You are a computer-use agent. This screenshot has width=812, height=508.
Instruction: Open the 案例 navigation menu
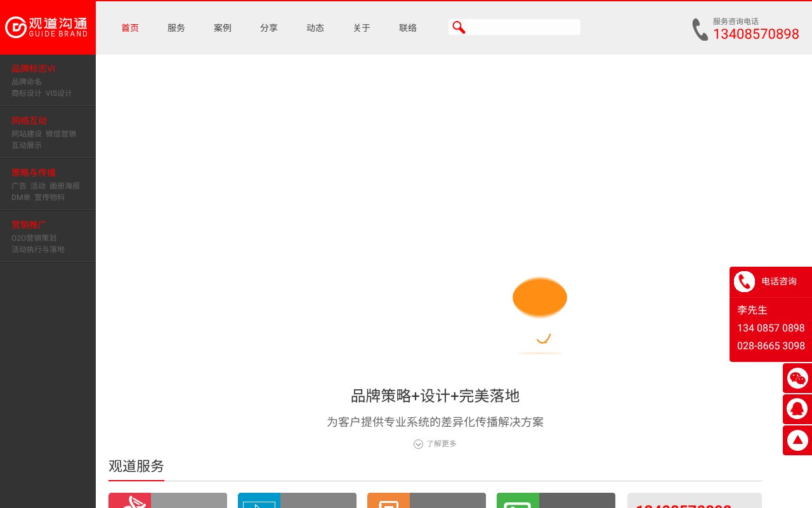click(x=223, y=28)
